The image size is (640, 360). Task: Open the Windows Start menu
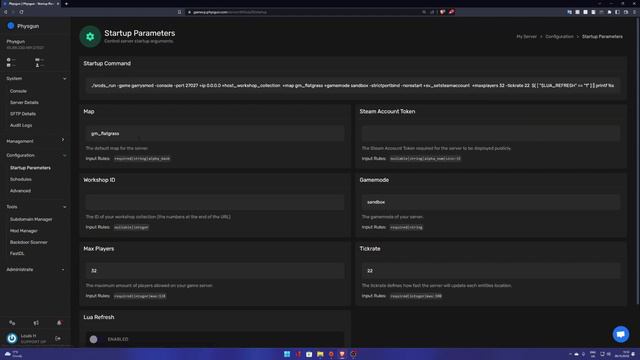point(287,354)
